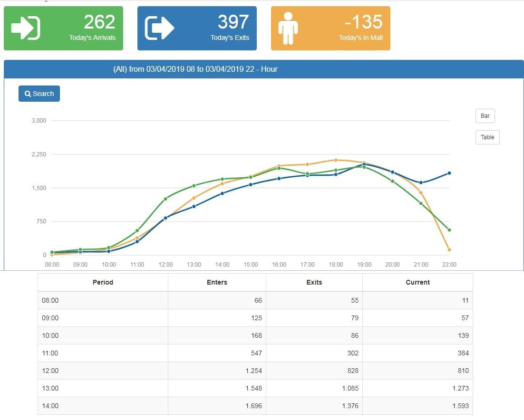Click the 15:00 x-axis label
This screenshot has height=420, width=524.
point(251,265)
